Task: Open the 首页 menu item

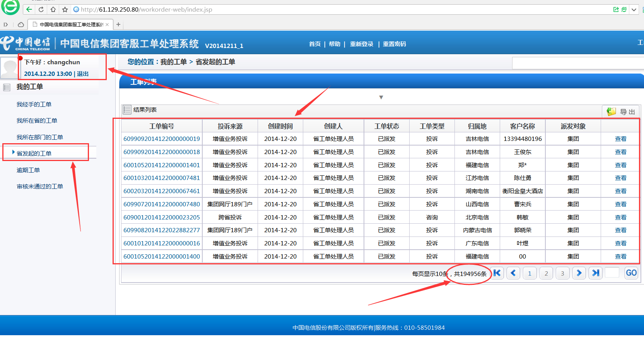Action: click(x=315, y=44)
